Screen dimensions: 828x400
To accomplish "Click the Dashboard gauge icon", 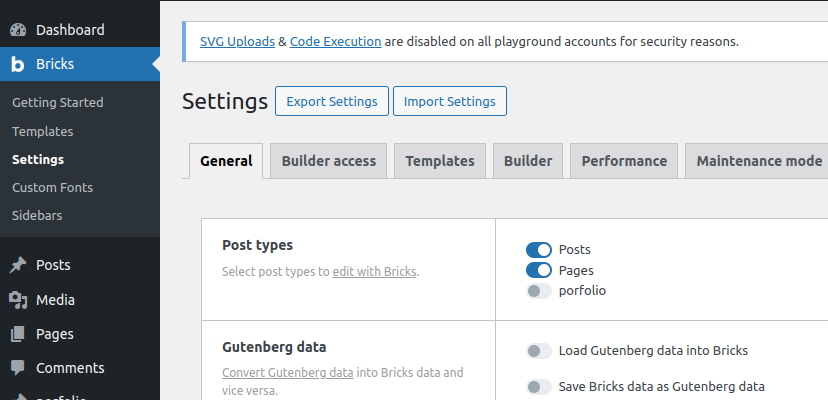I will [x=18, y=30].
